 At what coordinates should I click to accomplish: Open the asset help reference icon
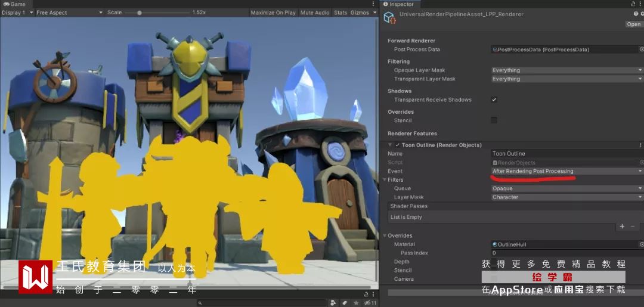tap(636, 14)
